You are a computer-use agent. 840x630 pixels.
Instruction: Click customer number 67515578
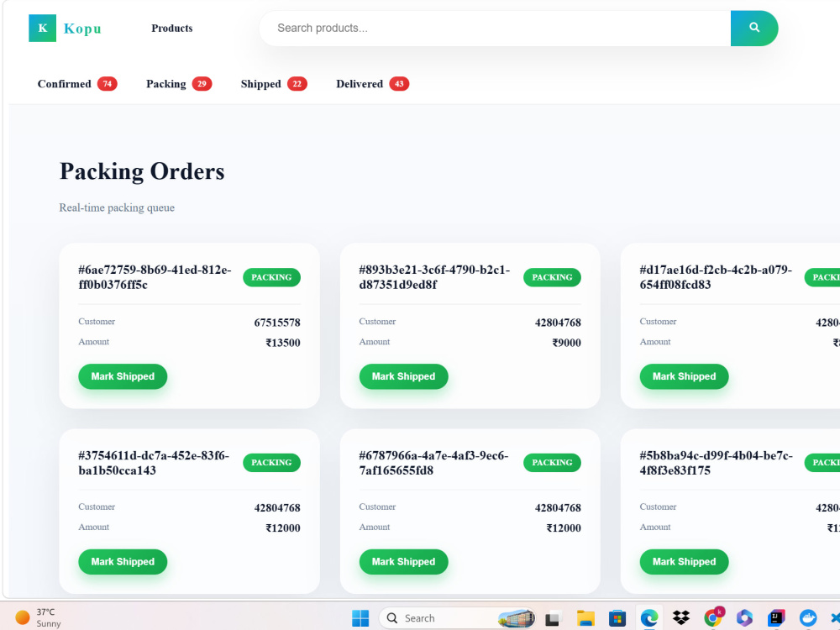pyautogui.click(x=277, y=323)
